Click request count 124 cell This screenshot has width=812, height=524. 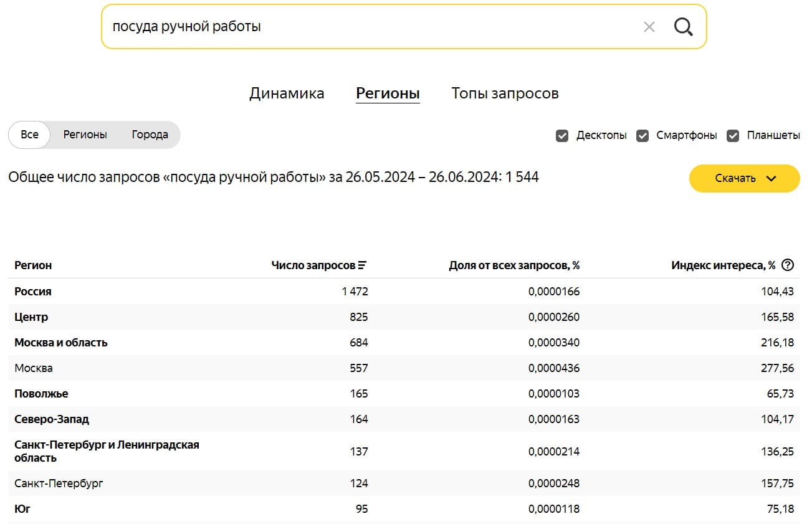[x=359, y=483]
